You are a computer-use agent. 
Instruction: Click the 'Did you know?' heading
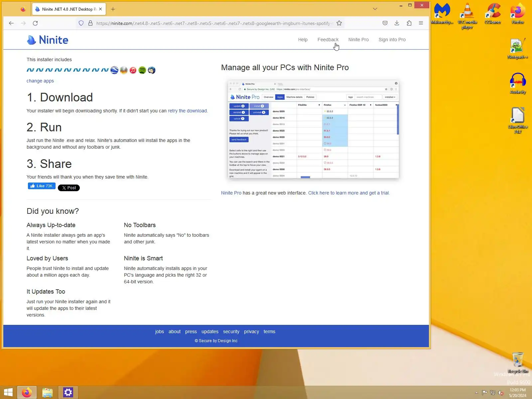coord(53,211)
